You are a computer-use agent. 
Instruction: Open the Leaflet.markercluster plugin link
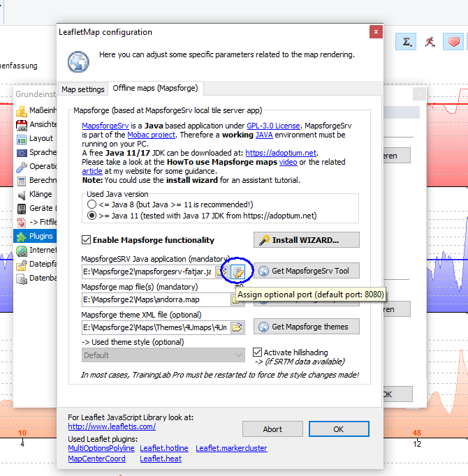(232, 448)
